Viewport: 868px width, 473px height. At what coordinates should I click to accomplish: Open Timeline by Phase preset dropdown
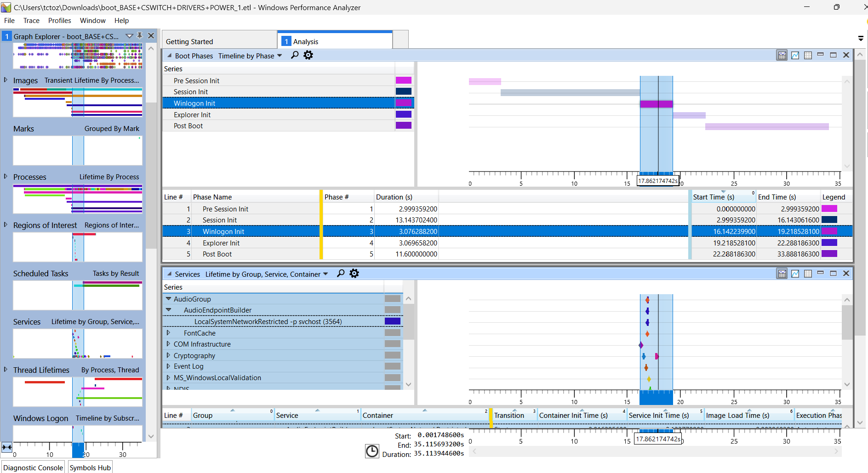279,56
